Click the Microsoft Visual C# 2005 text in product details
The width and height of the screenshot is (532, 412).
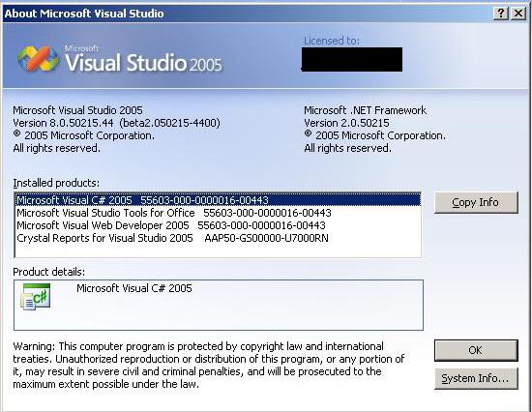134,288
